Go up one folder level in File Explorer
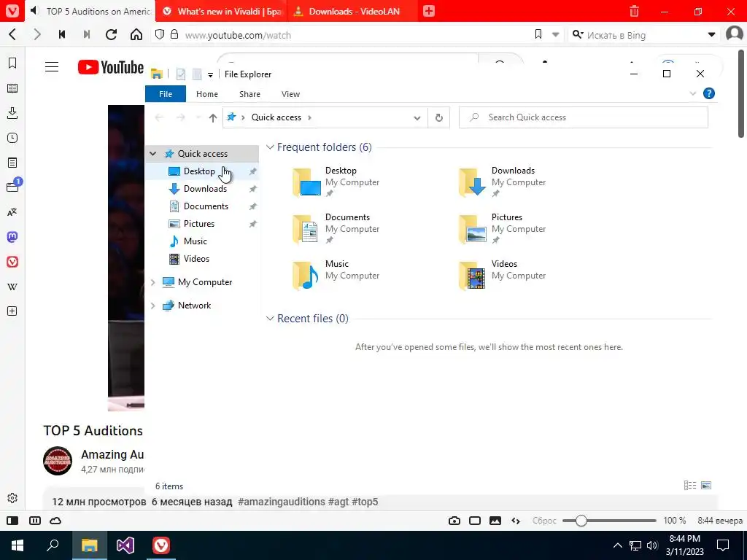747x560 pixels. [x=213, y=117]
